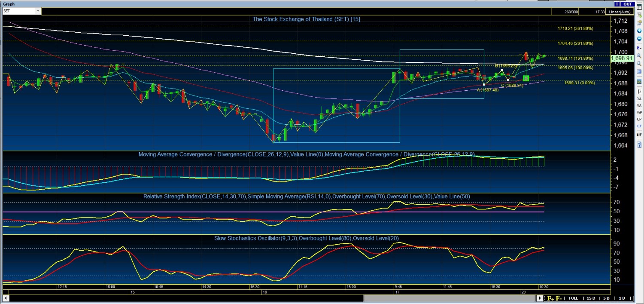Click F- to decrease font size

pyautogui.click(x=559, y=298)
